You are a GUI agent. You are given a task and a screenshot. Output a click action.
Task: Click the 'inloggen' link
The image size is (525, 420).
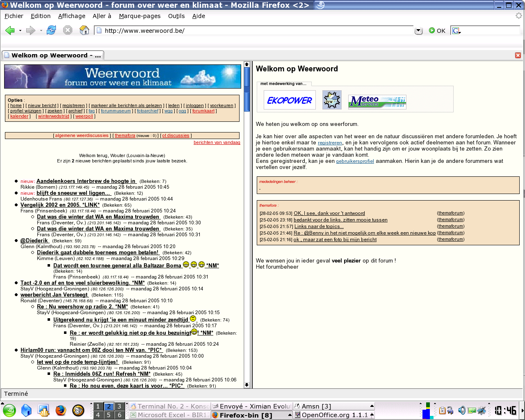click(195, 106)
